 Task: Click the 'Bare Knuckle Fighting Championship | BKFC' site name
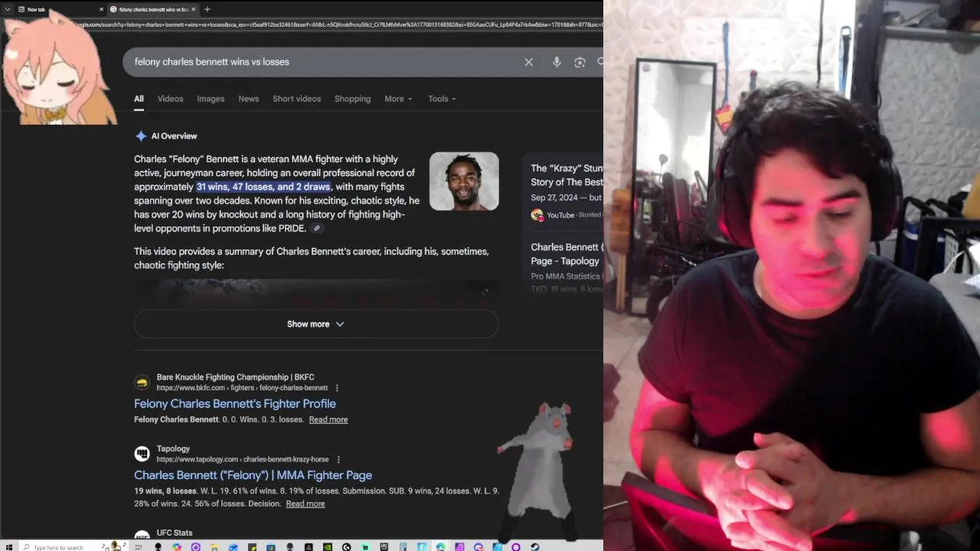coord(235,377)
